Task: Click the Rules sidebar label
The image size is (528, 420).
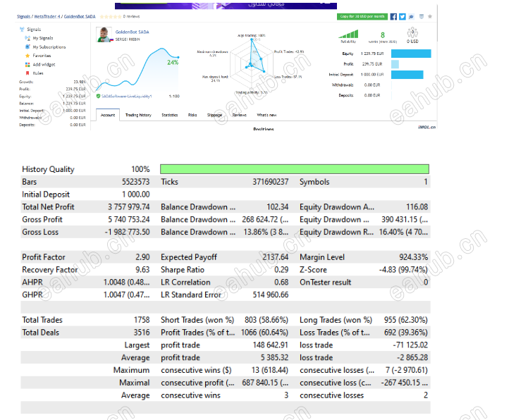Action: (x=38, y=73)
